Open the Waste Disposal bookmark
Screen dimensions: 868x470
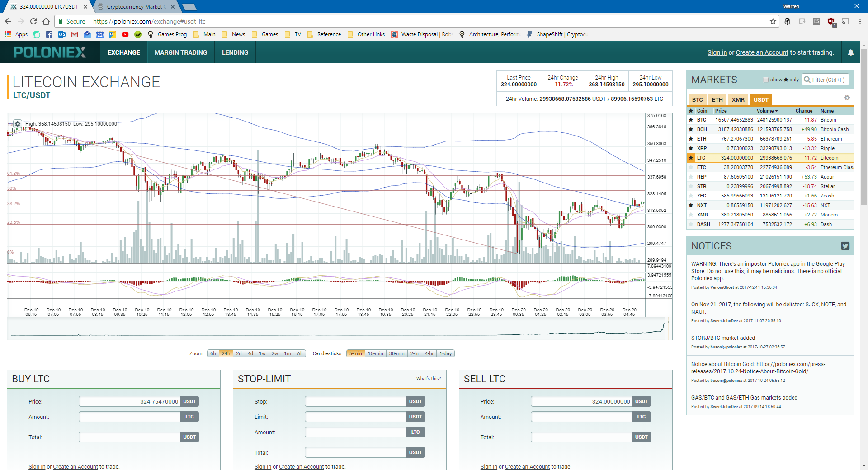click(x=421, y=34)
